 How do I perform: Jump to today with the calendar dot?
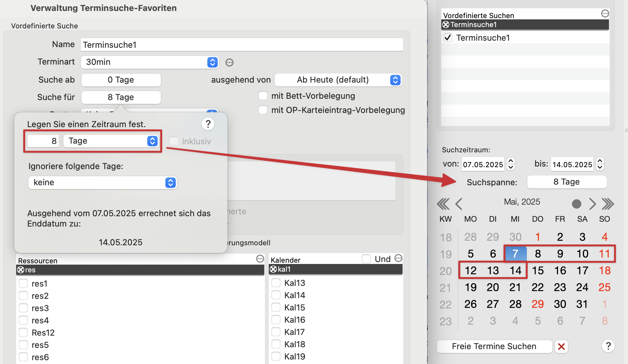point(576,204)
